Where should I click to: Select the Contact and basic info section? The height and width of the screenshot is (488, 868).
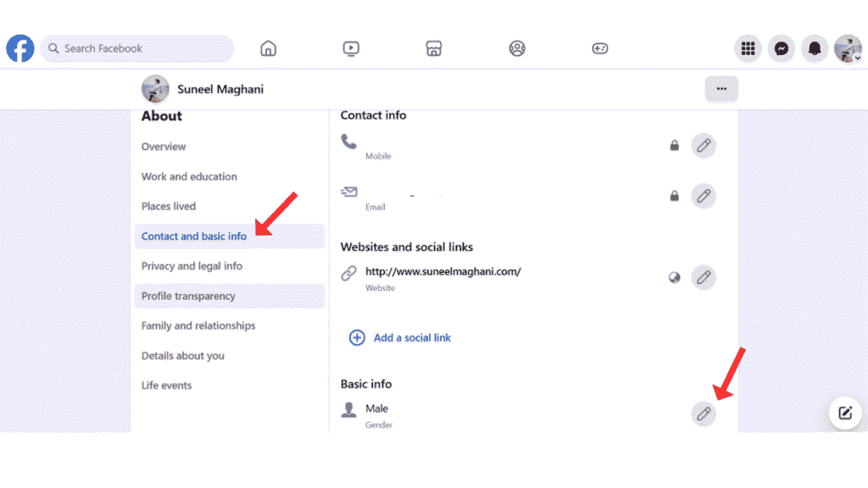click(194, 236)
